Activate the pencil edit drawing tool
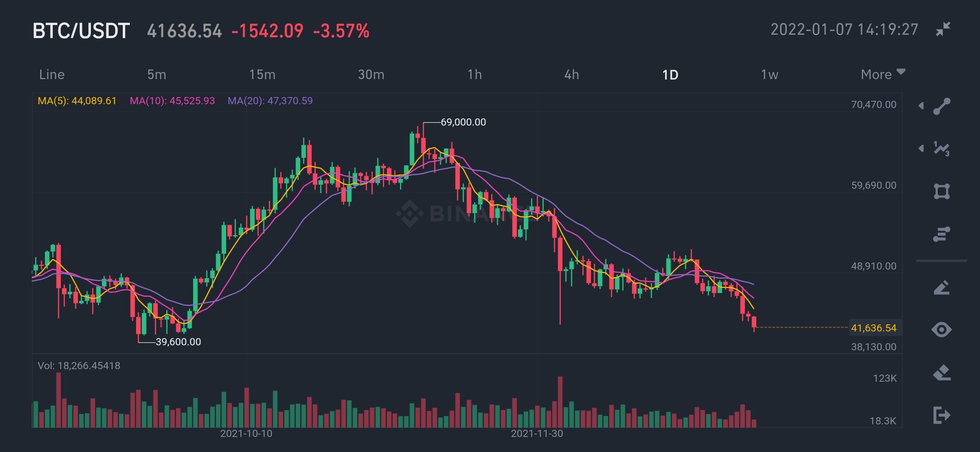Screen dimensions: 980x452 click(941, 288)
